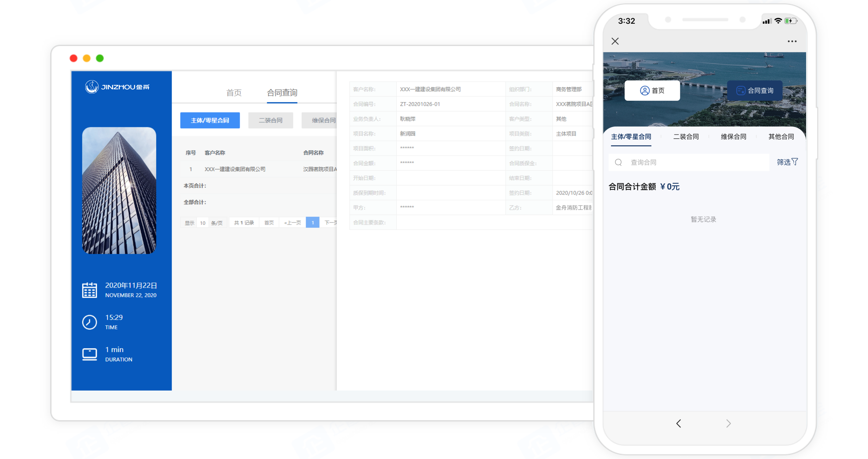Open mobile 合同查询 button
The image size is (868, 459).
click(755, 90)
